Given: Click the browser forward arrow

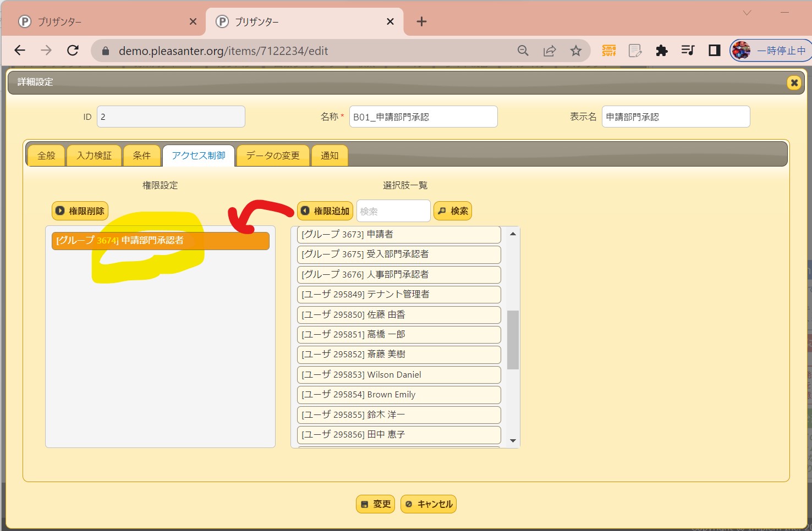Looking at the screenshot, I should 46,51.
